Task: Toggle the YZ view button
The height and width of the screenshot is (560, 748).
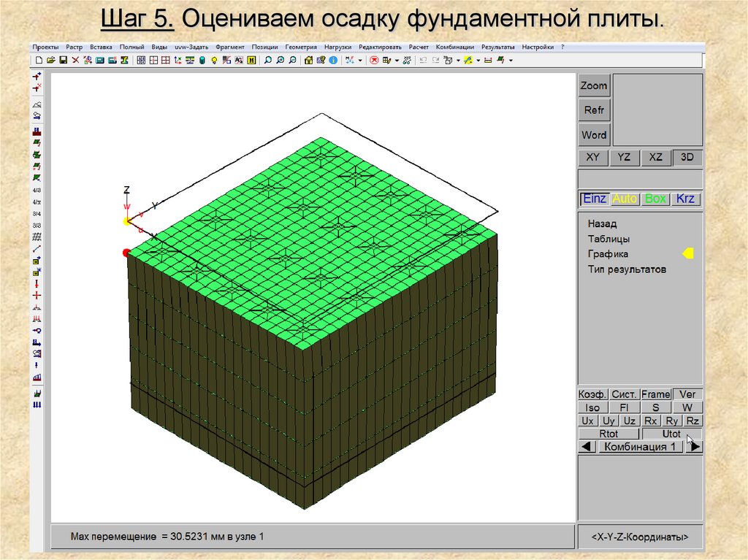Action: click(x=624, y=158)
